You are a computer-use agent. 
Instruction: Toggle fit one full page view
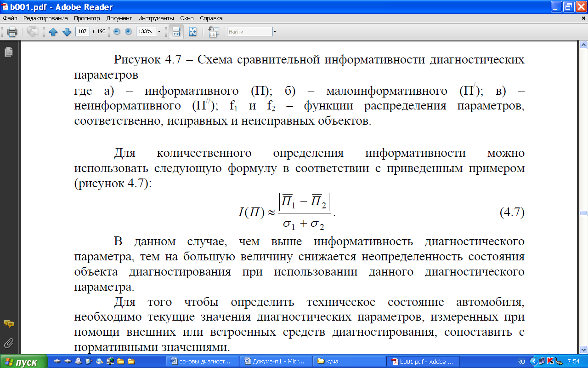point(192,32)
